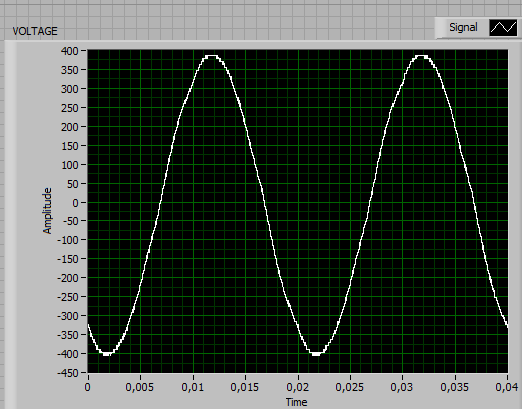Screen dimensions: 522x409
Task: Click the Amplitude axis label
Action: coord(48,211)
